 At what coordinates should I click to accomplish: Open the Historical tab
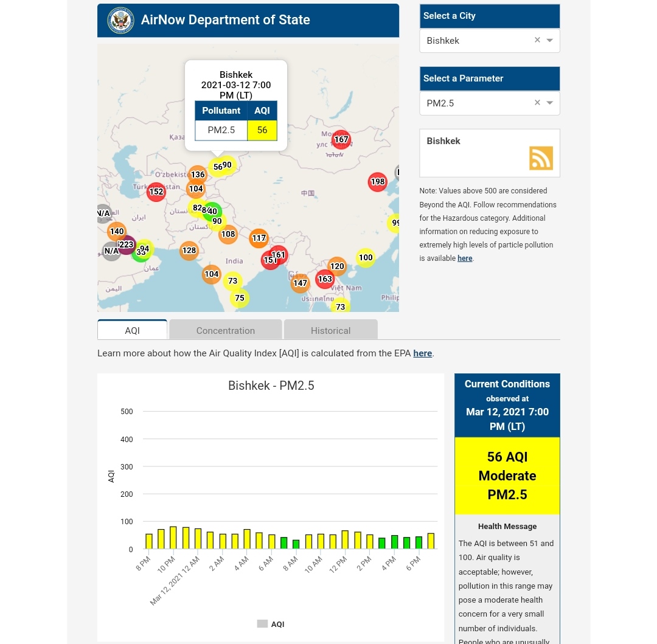[x=330, y=330]
